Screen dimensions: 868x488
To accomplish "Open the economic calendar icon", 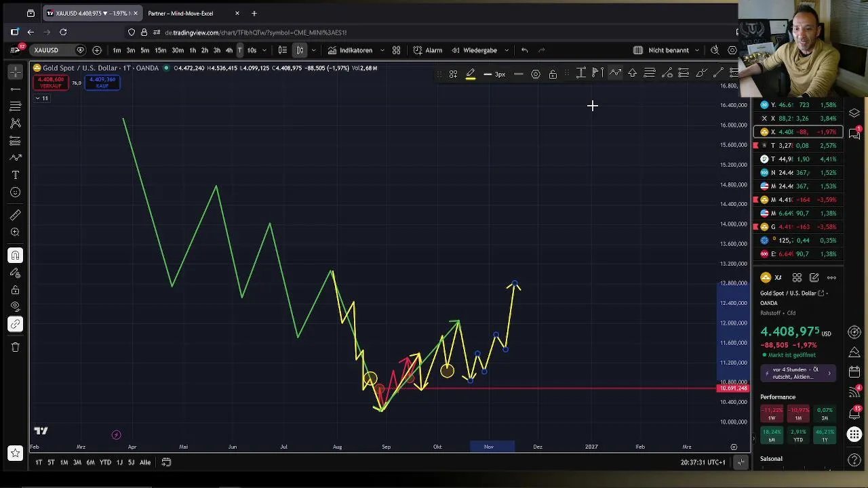I will tap(854, 371).
